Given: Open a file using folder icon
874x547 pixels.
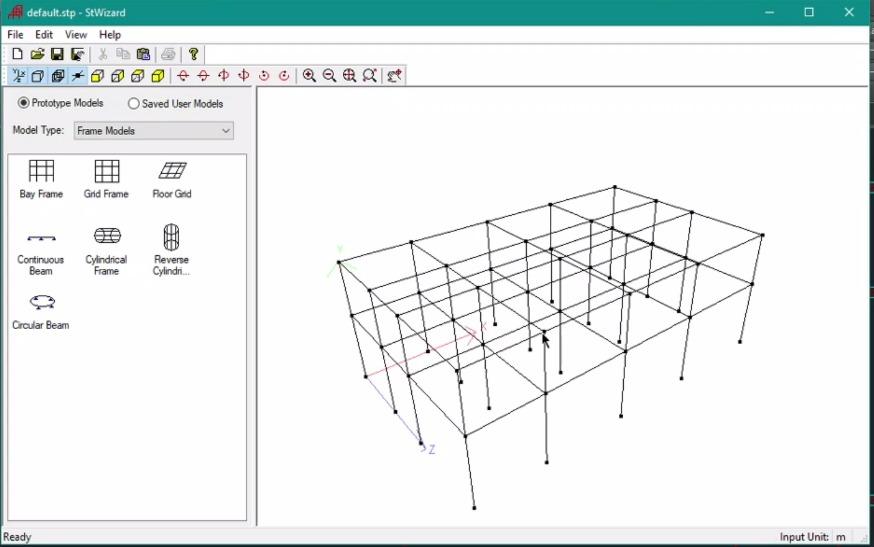Looking at the screenshot, I should point(37,54).
